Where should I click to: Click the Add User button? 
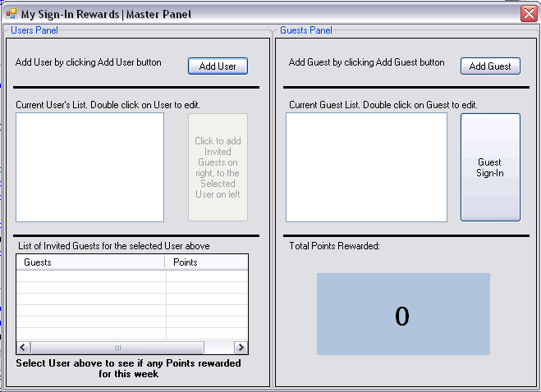tap(218, 66)
